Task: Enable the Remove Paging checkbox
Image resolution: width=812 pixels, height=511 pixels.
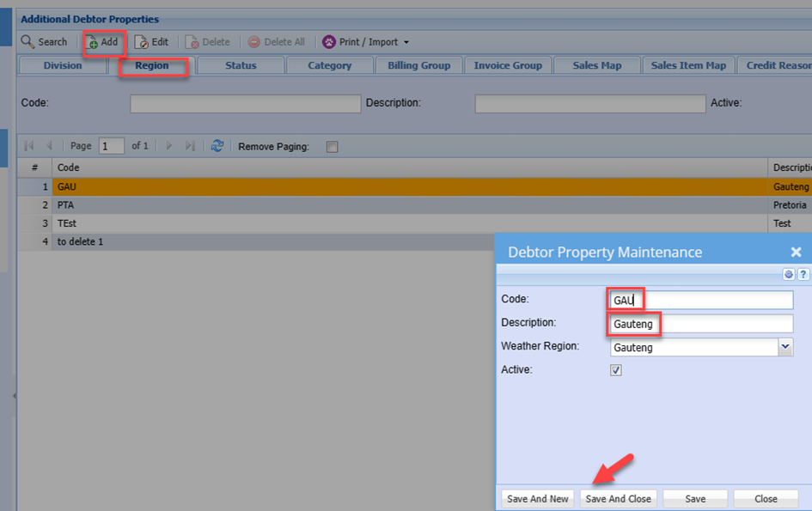Action: (x=333, y=147)
